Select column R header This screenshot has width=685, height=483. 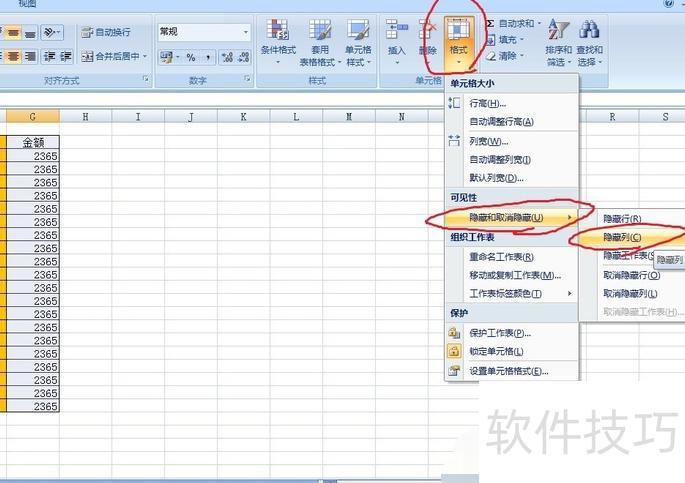pos(612,117)
